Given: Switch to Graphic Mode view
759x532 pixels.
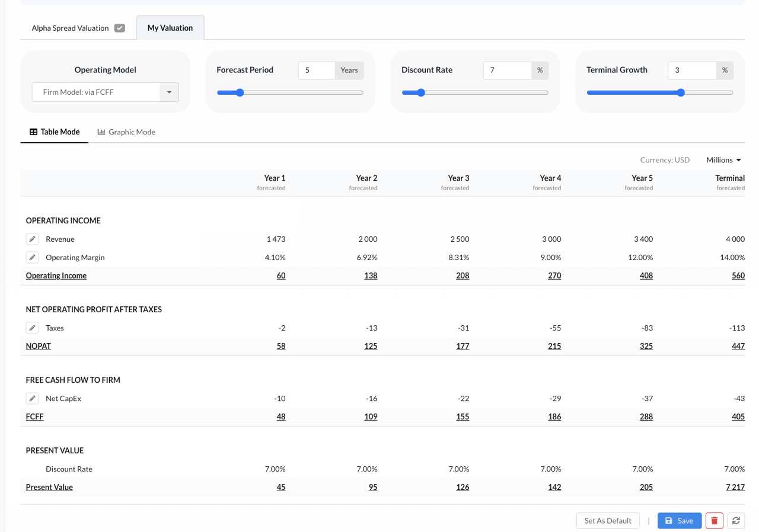Looking at the screenshot, I should (x=126, y=132).
